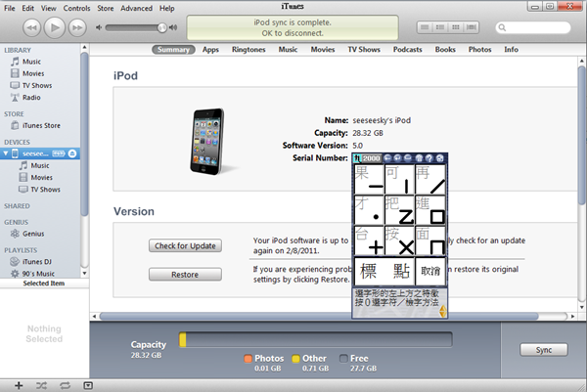Click the Previous track rewind button
This screenshot has width=587, height=392.
click(x=32, y=27)
